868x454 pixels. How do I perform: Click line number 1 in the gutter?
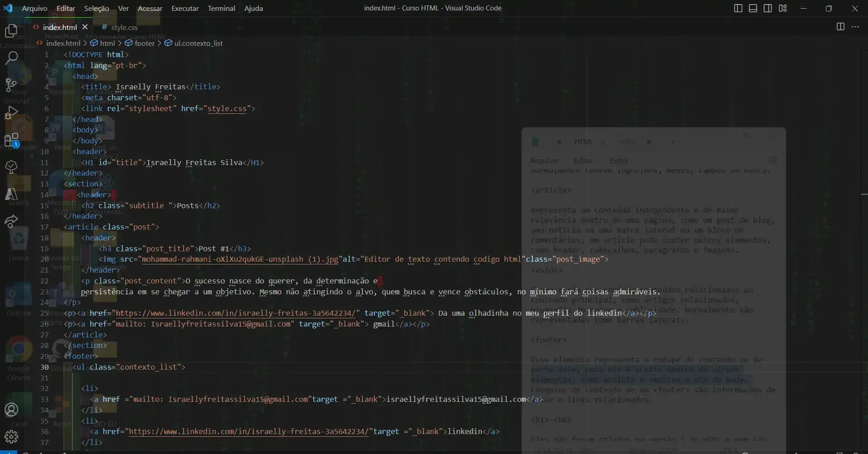[x=46, y=54]
